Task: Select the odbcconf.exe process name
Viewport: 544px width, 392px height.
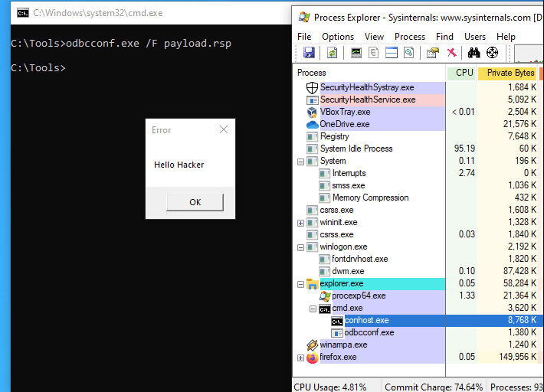Action: (x=369, y=333)
